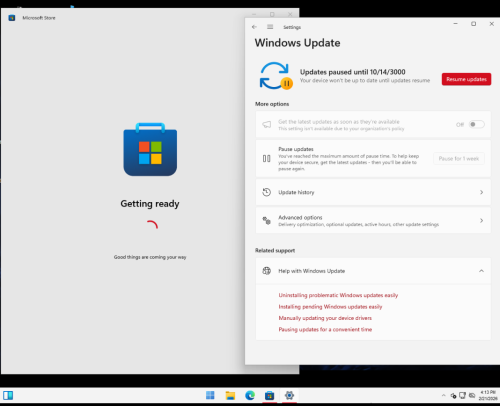
Task: Switch to Microsoft Store taskbar icon
Action: pos(269,395)
